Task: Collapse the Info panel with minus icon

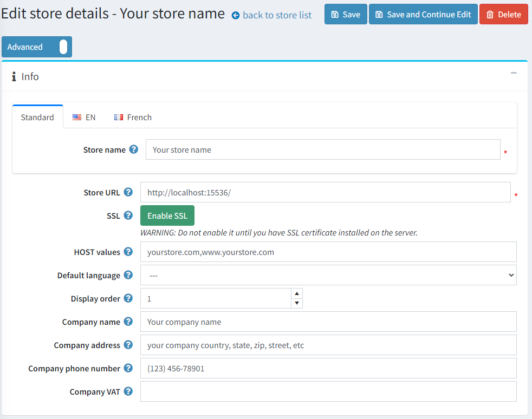Action: point(514,73)
